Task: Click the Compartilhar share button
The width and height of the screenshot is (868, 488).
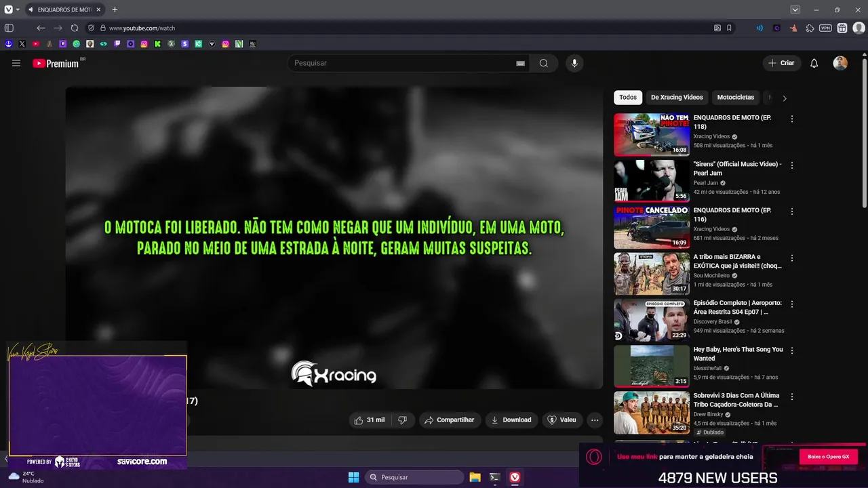Action: coord(450,420)
